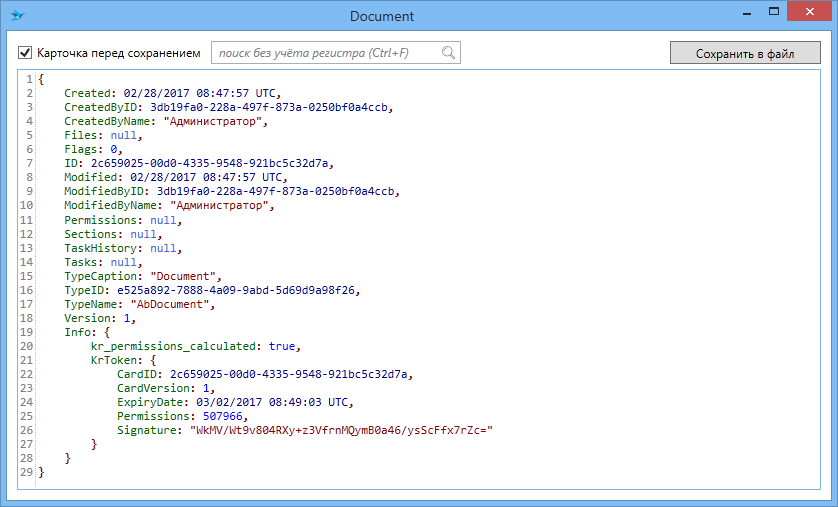838x507 pixels.
Task: Click the bird app icon in title bar
Action: click(x=17, y=16)
